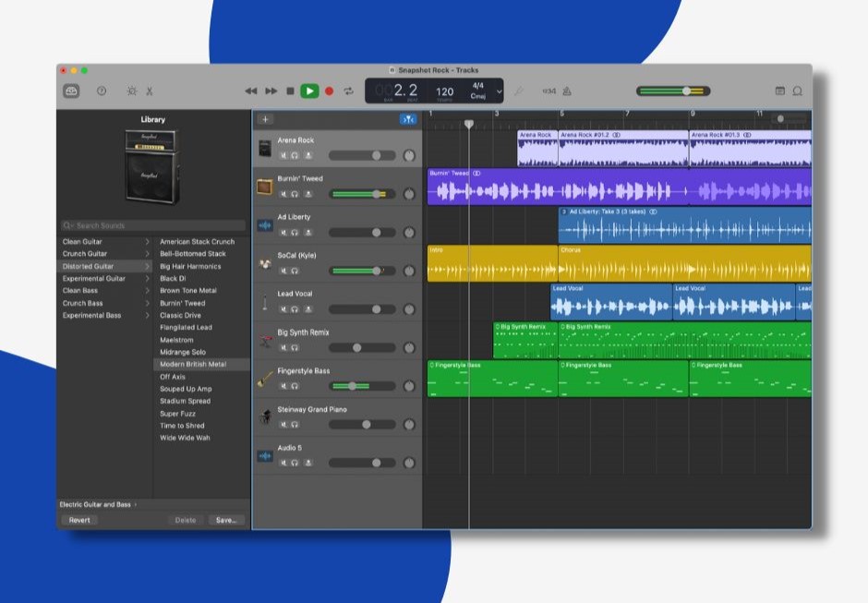
Task: Solo the Lead Vocal track with headphones
Action: 295,309
